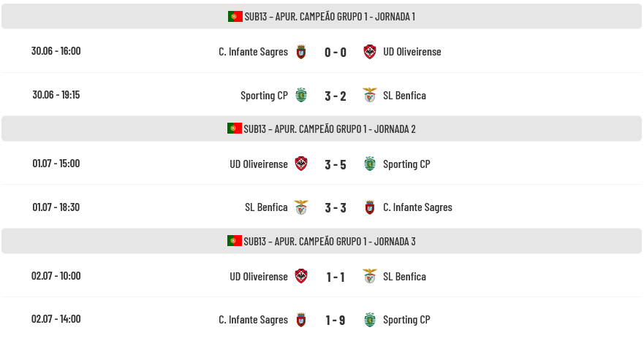
Task: Click C. Infante Sagres crest in 0-0 match
Action: [x=301, y=52]
